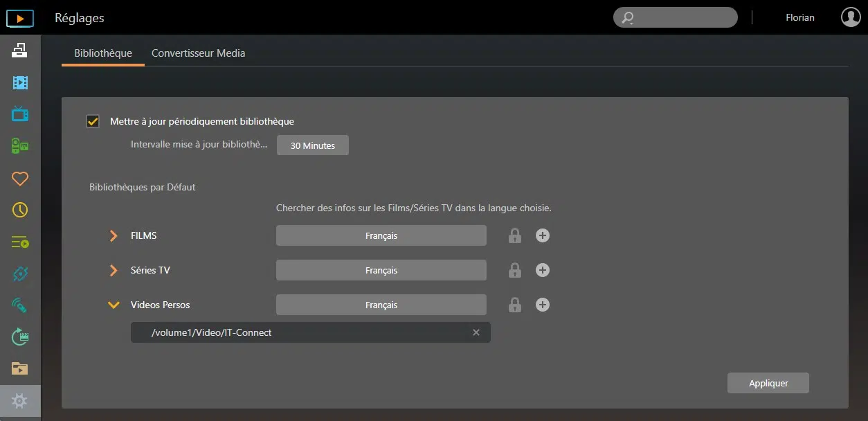The image size is (868, 421).
Task: Uncheck periodic library update checkbox
Action: point(93,121)
